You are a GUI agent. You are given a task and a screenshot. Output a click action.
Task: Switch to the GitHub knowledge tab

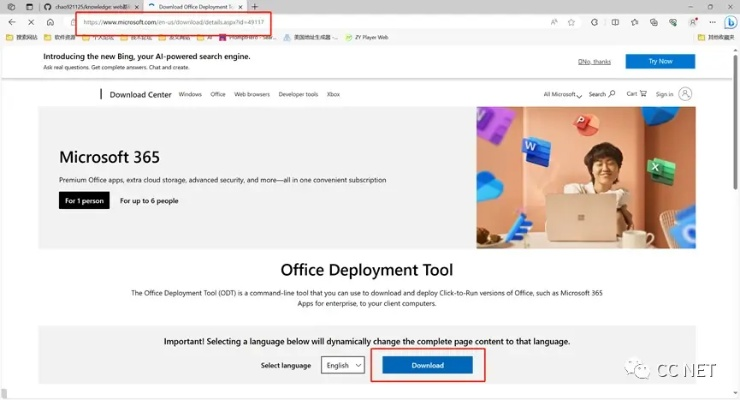[92, 7]
